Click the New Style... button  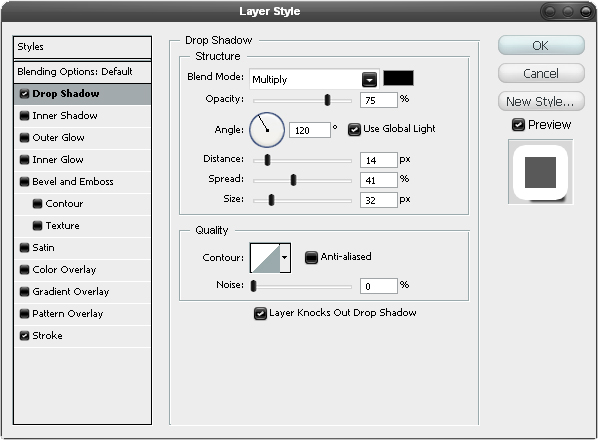541,101
